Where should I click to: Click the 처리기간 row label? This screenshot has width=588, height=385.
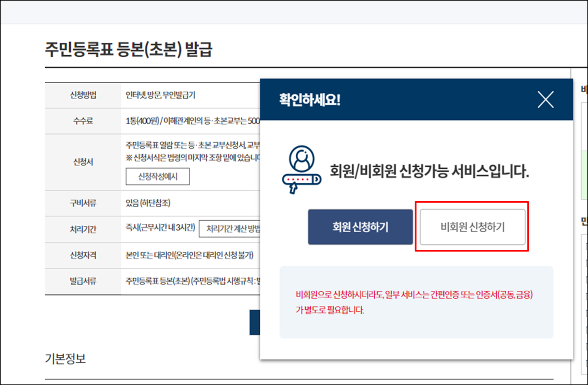[x=83, y=229]
